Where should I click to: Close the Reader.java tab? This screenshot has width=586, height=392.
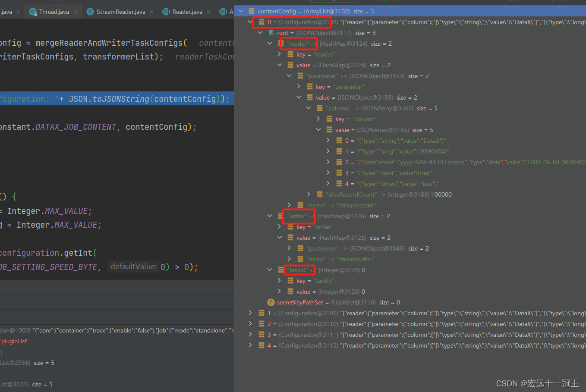click(x=209, y=12)
